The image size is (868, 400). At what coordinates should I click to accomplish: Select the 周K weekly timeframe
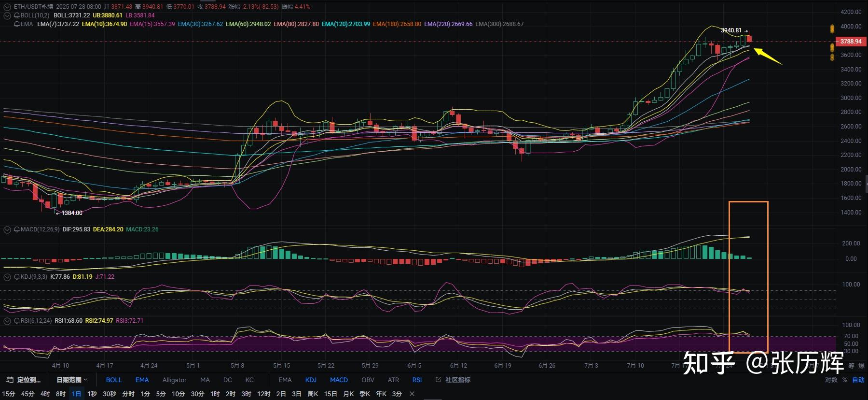pos(313,394)
